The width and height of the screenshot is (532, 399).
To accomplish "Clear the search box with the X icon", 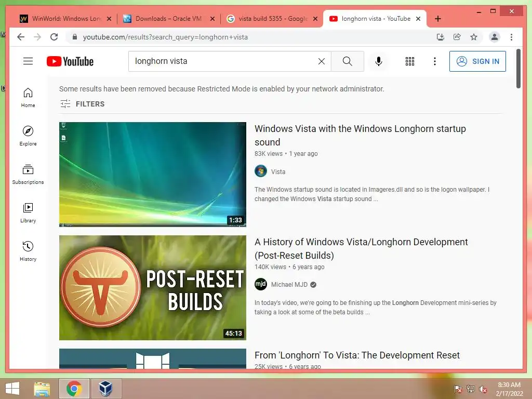I will pyautogui.click(x=321, y=61).
